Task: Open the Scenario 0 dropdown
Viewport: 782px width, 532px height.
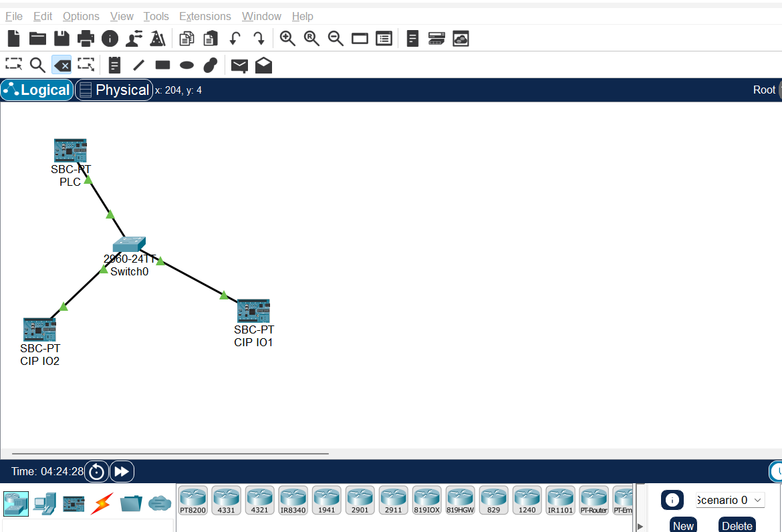Action: point(730,500)
